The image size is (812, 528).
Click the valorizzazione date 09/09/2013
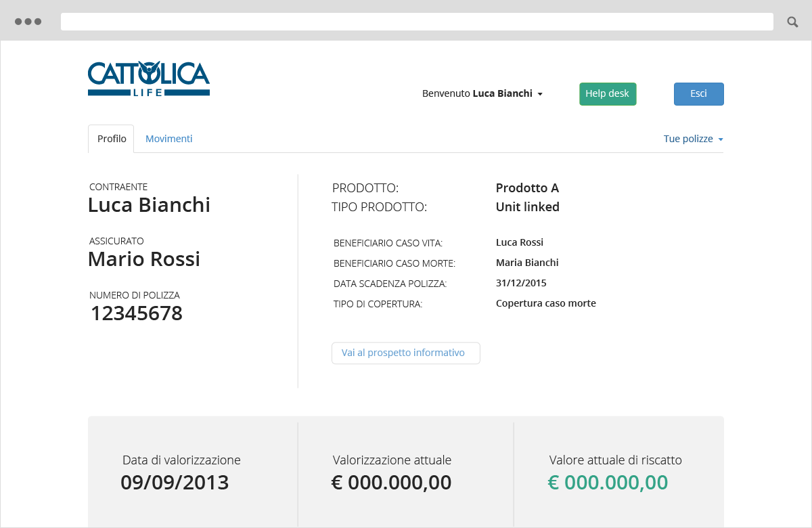coord(175,483)
